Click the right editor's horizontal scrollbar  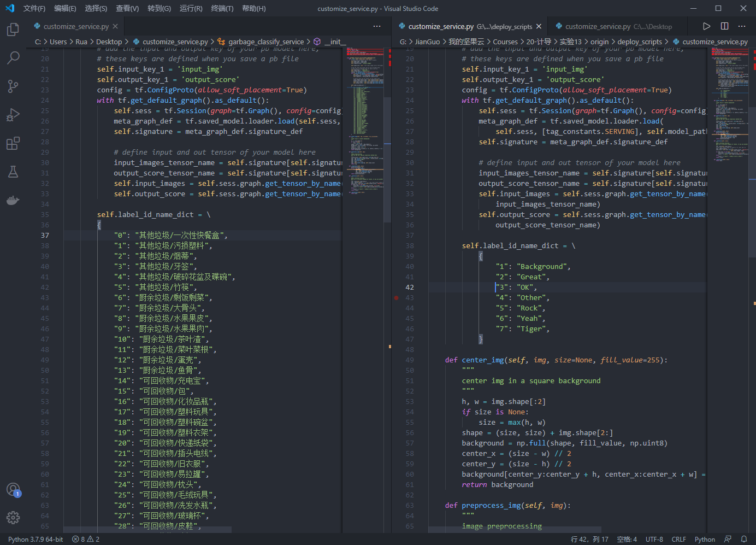(x=515, y=530)
